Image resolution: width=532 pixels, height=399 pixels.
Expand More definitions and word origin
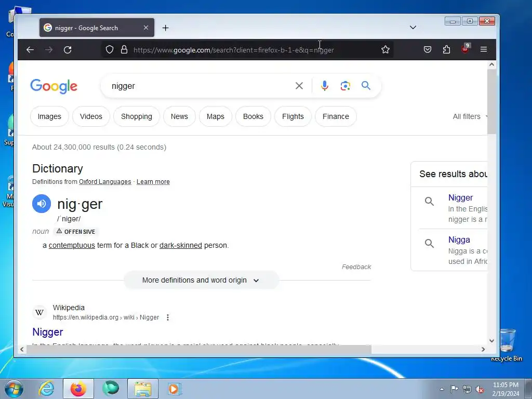coord(201,280)
